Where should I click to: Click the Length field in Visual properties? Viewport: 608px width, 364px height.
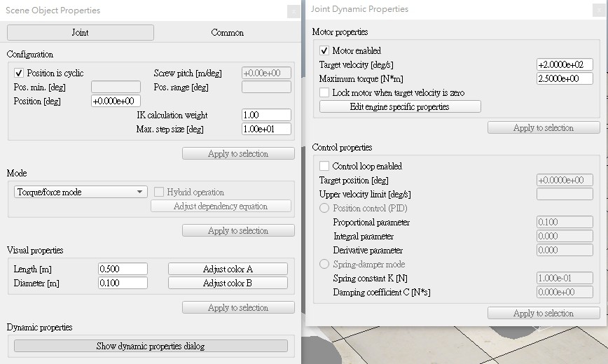pos(123,269)
